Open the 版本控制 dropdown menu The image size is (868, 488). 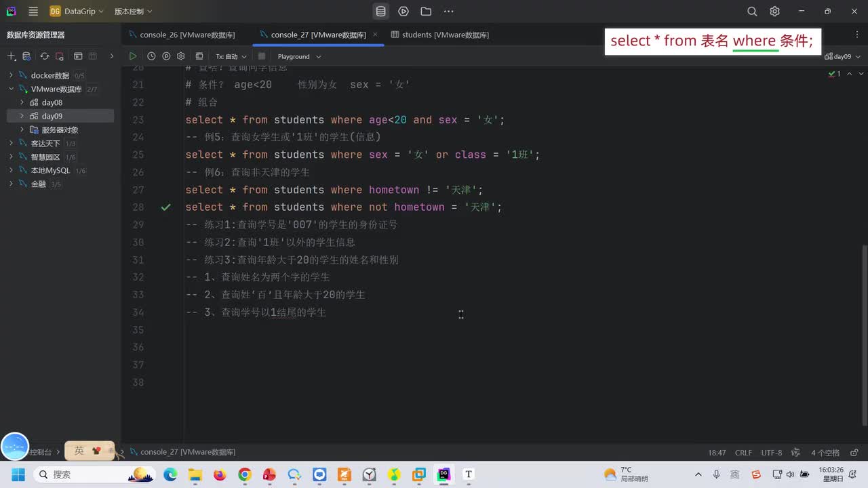click(x=133, y=12)
